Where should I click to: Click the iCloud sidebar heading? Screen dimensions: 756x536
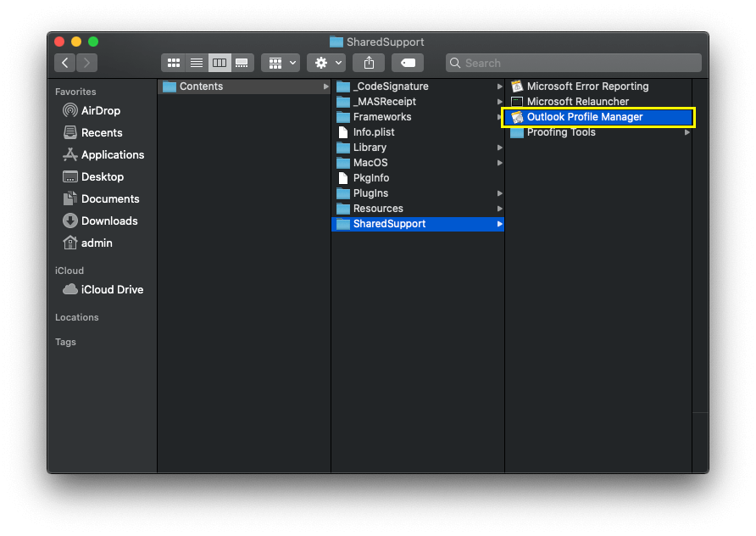point(69,271)
